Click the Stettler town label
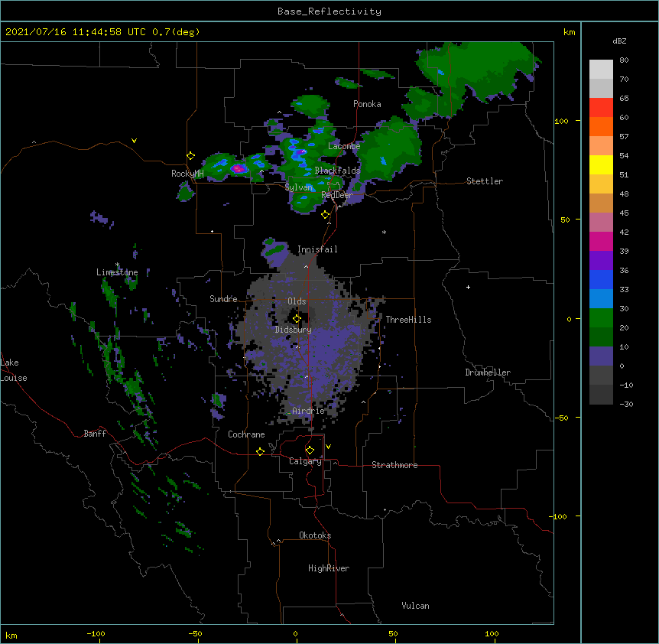This screenshot has height=644, width=659. coord(485,181)
